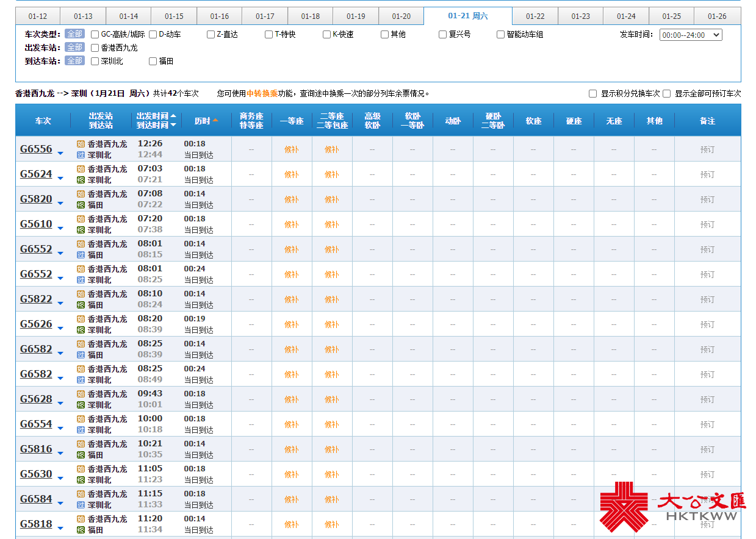This screenshot has width=756, height=539.
Task: Open the 中转换乘 transfer link
Action: (x=262, y=94)
